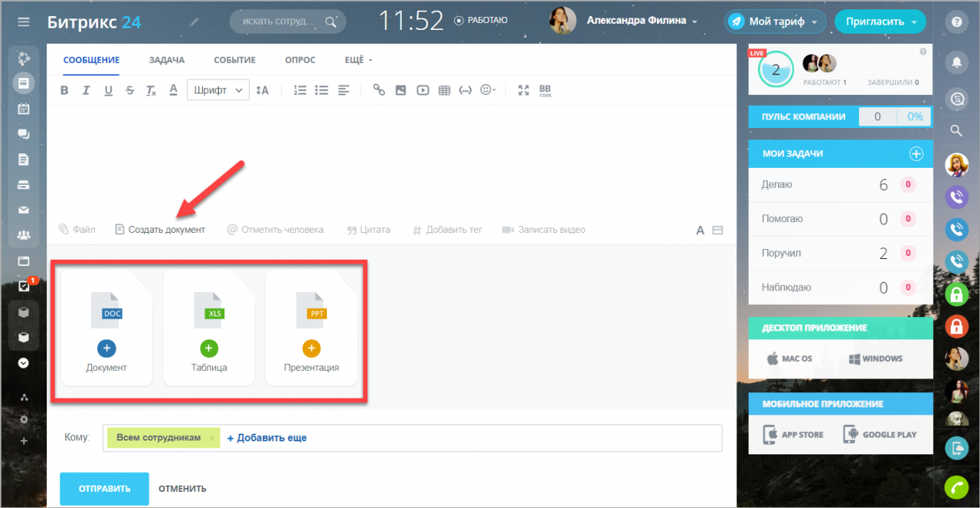Switch to the ЗАДАЧА tab
This screenshot has width=980, height=508.
click(x=166, y=60)
